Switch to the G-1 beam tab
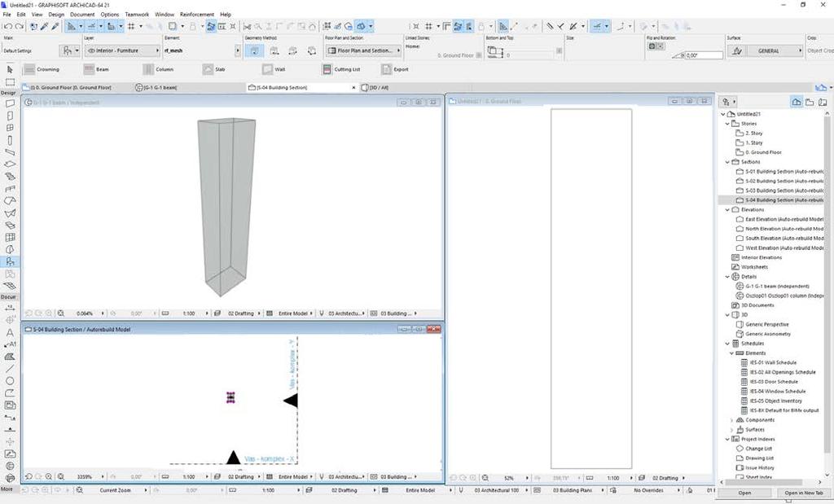This screenshot has width=834, height=504. tap(156, 87)
